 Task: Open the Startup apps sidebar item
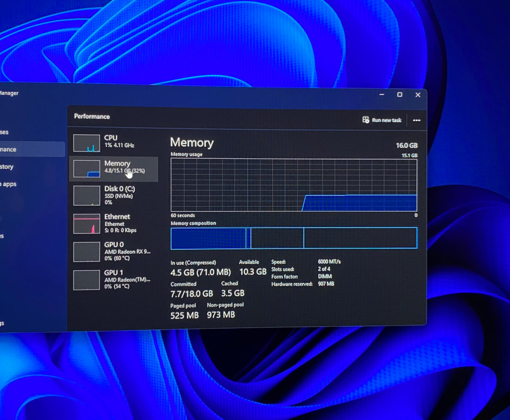[x=8, y=184]
